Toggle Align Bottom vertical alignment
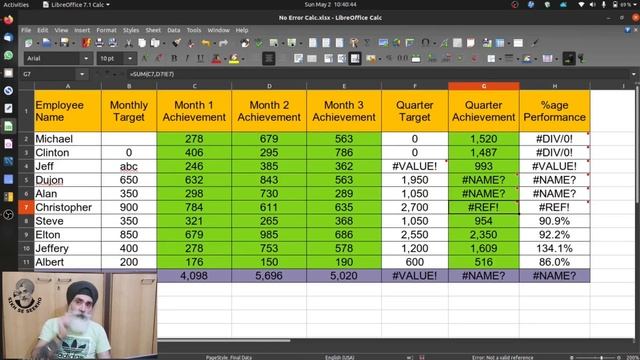 pyautogui.click(x=355, y=59)
